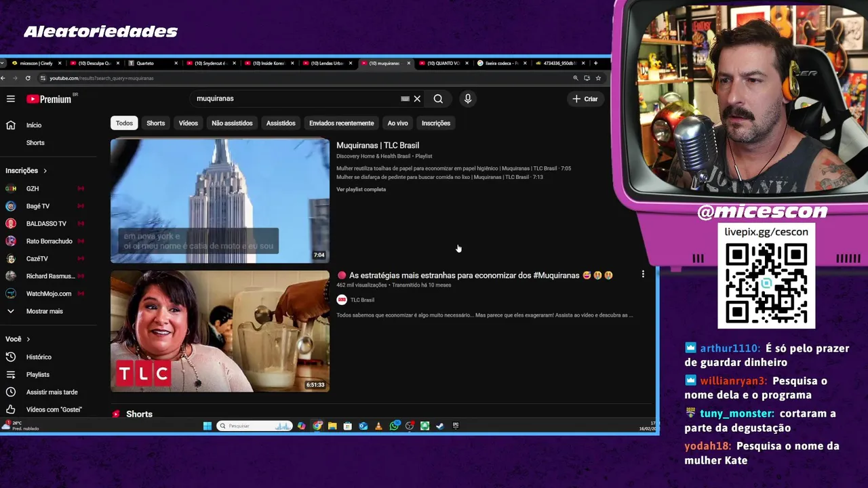Open the Rato Borrachudo subscription channel
This screenshot has height=488, width=868.
click(x=49, y=241)
